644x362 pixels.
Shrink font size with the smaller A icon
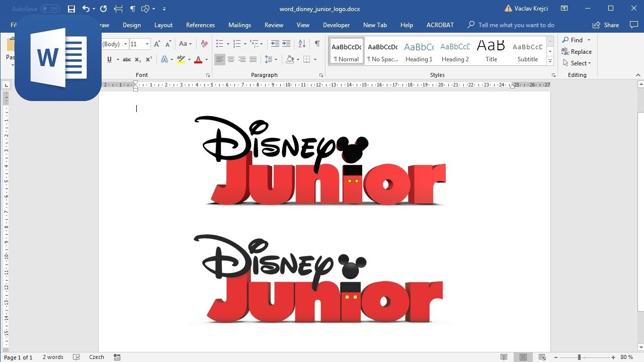(x=168, y=44)
